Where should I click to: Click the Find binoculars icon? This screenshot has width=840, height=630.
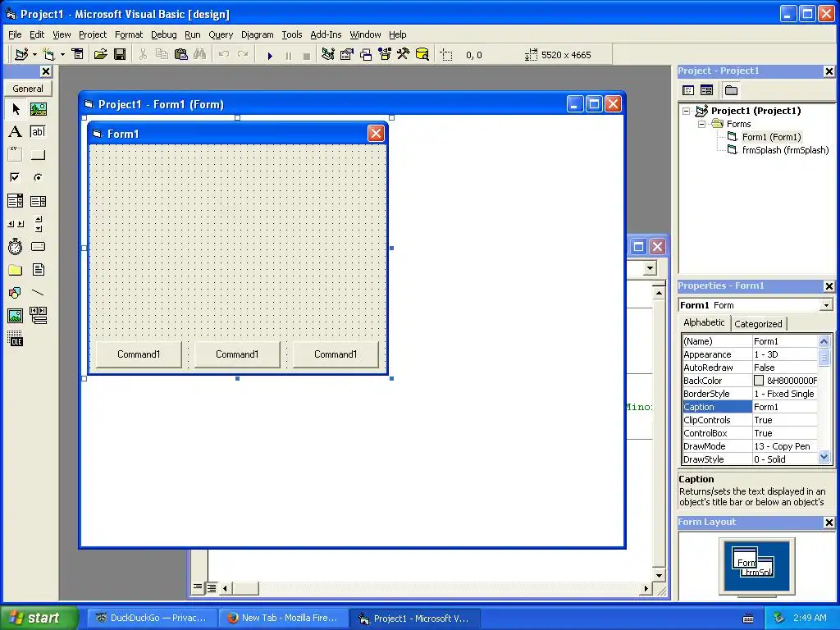200,55
